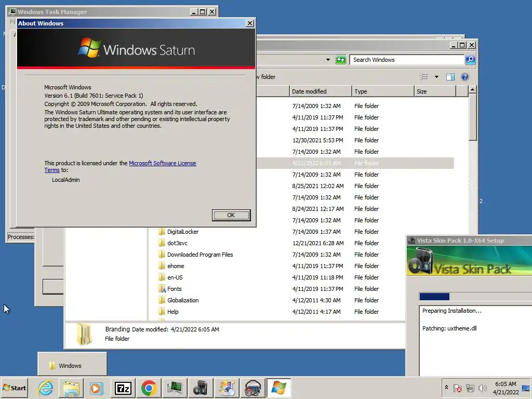The height and width of the screenshot is (399, 532).
Task: Click OK in About Windows dialog
Action: point(231,215)
